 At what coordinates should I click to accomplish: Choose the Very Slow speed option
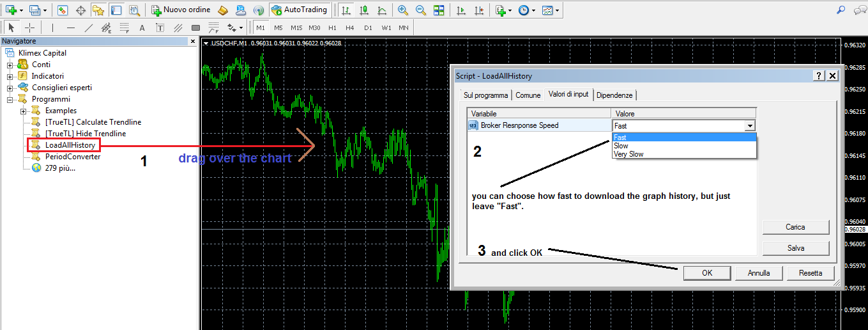628,154
